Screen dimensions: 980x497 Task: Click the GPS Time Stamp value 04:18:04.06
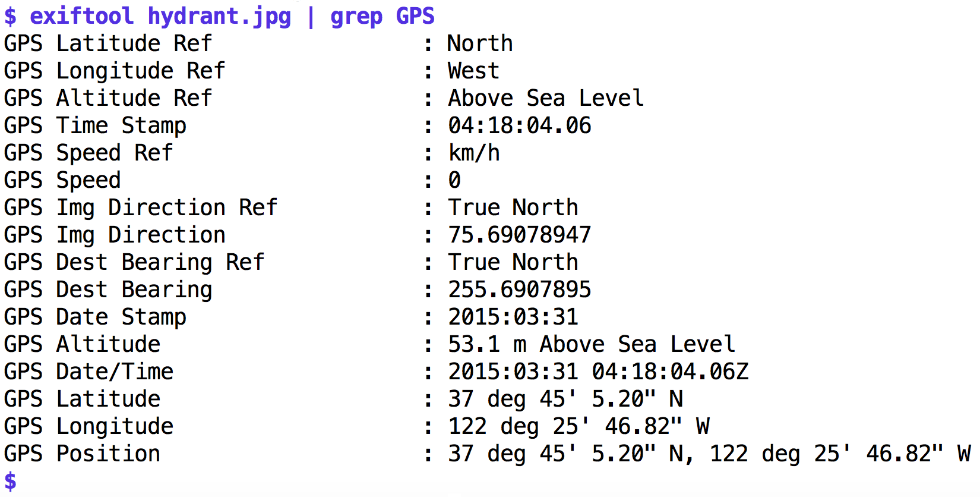click(520, 125)
